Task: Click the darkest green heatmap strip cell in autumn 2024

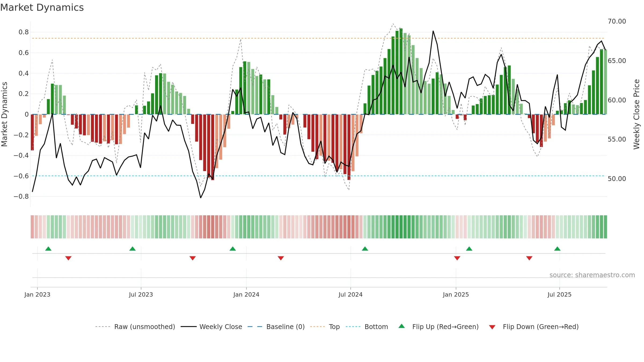Action: pos(401,227)
